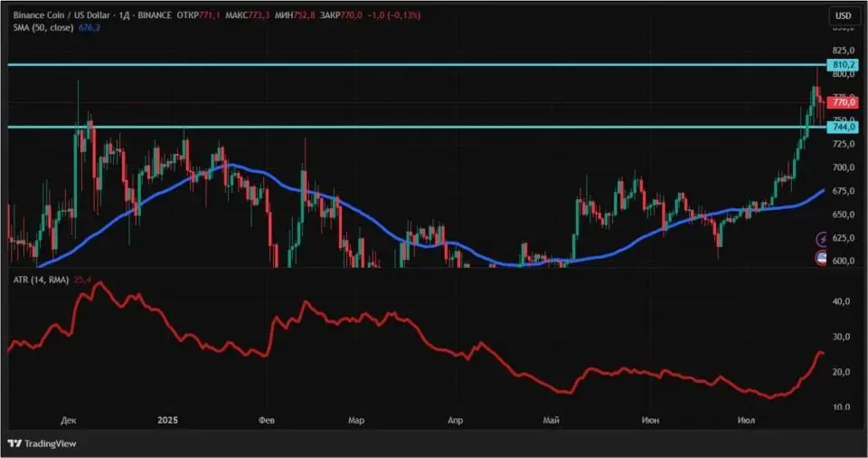Click the SMA value 676,2 in legend
868x458 pixels.
[90, 27]
